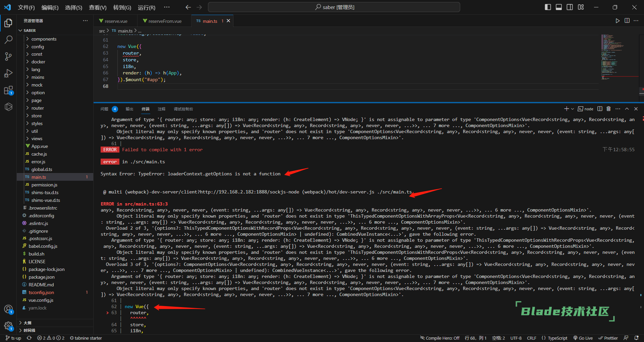
Task: Toggle the bottom panel layout icon
Action: 559,7
